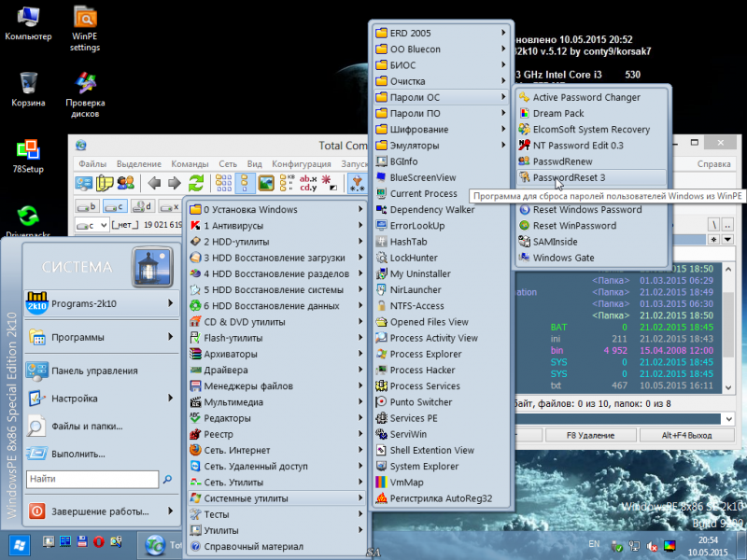Click the USB safely remove tray icon
The image size is (747, 560).
[x=617, y=546]
